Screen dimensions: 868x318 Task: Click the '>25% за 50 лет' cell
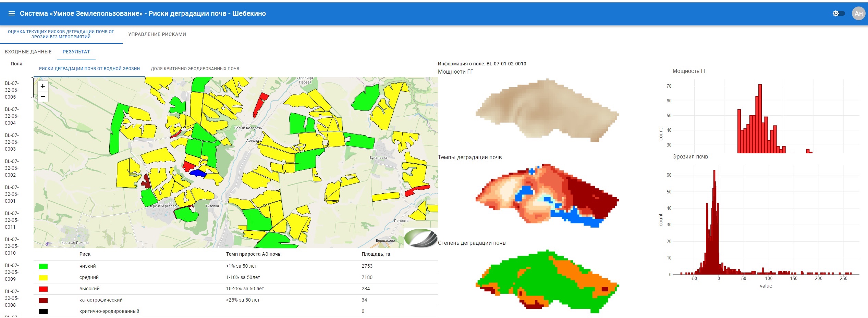tap(243, 300)
